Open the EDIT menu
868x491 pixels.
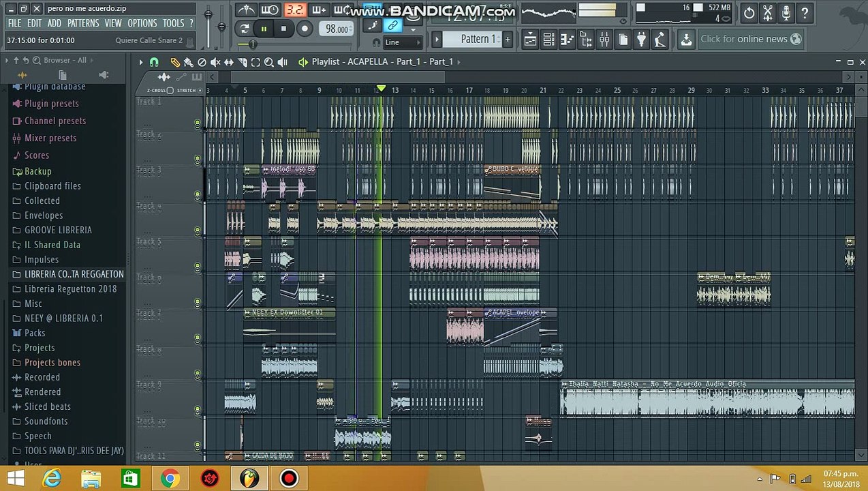pos(35,23)
